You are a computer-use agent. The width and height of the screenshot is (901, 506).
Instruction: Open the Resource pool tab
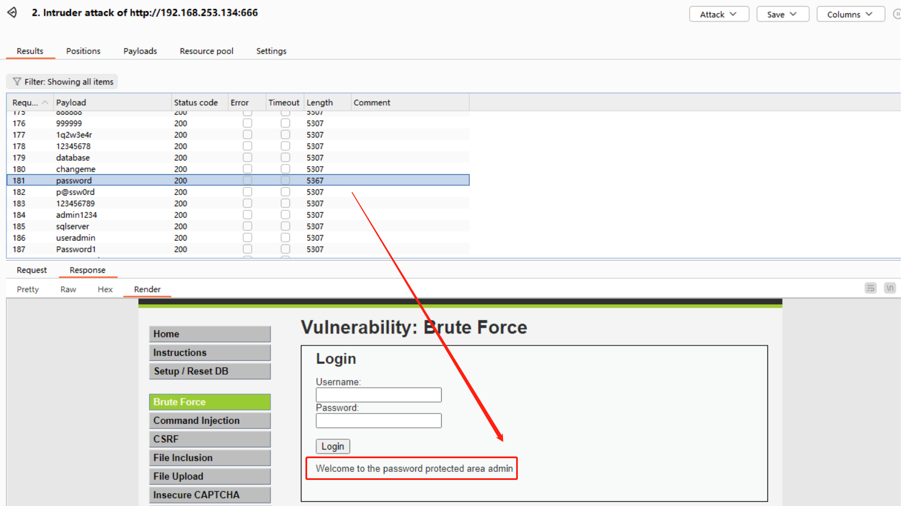tap(206, 51)
